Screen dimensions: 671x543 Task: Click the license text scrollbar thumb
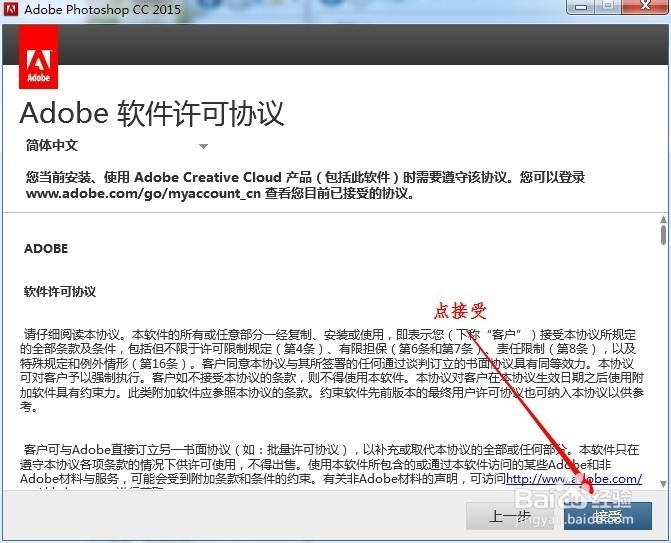point(663,235)
